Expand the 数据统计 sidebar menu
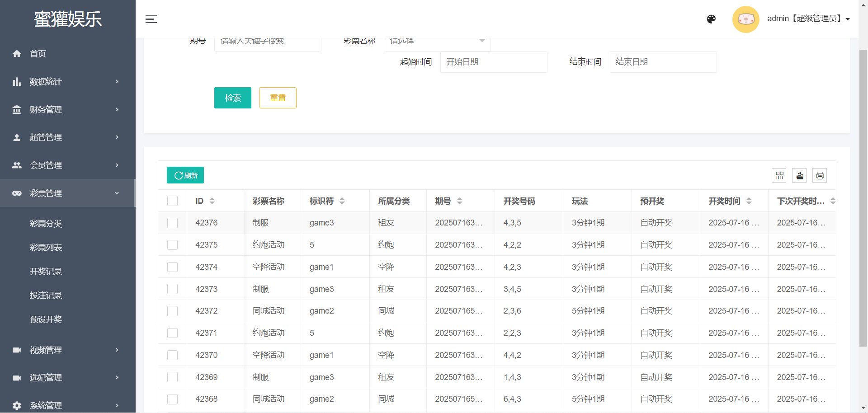Screen dimensions: 868x413 pos(68,82)
